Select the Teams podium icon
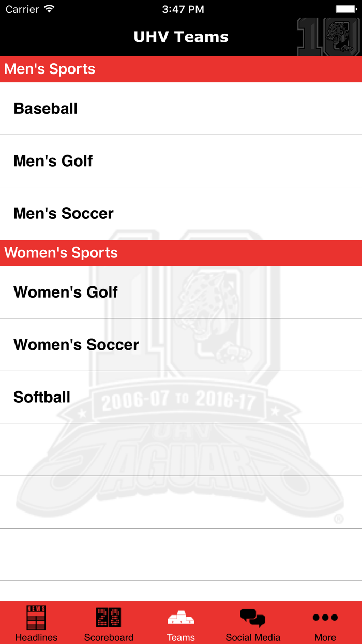The height and width of the screenshot is (644, 362). tap(180, 617)
